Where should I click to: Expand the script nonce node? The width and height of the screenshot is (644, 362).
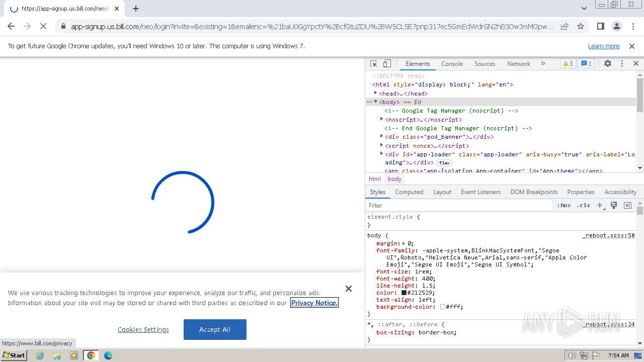point(381,145)
